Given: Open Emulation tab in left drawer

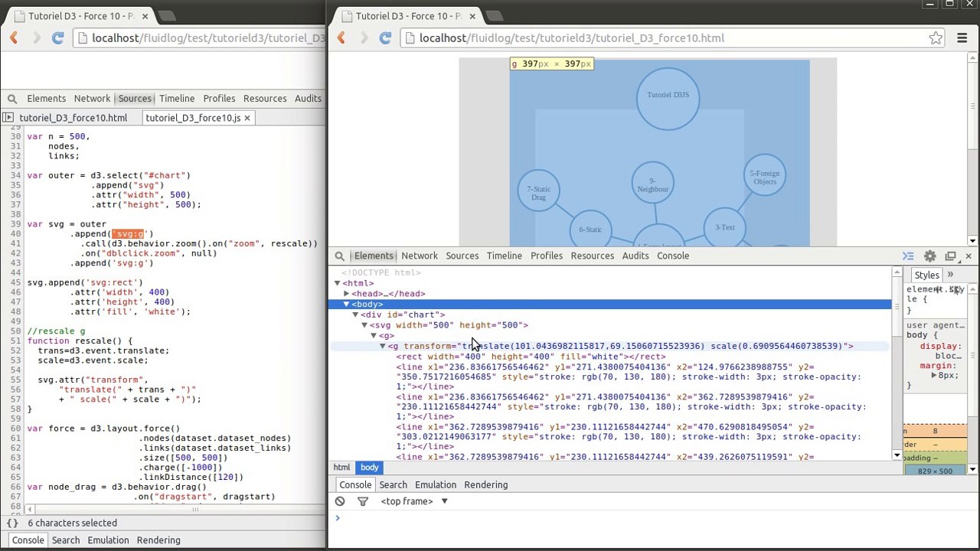Looking at the screenshot, I should (x=108, y=540).
